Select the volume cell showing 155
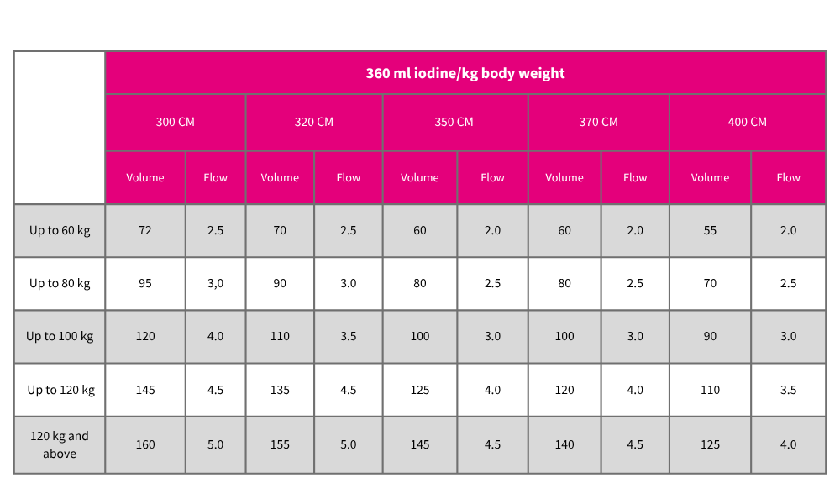This screenshot has width=840, height=504. [x=280, y=444]
